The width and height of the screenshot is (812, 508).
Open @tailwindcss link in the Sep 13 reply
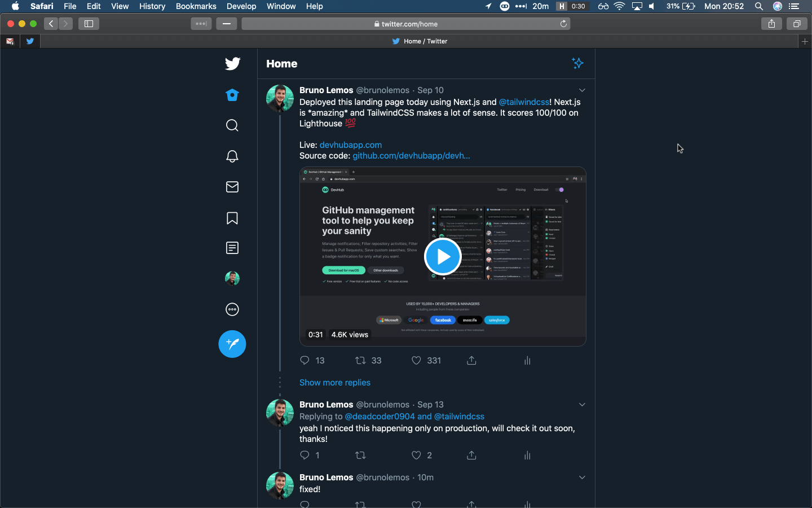[459, 417]
